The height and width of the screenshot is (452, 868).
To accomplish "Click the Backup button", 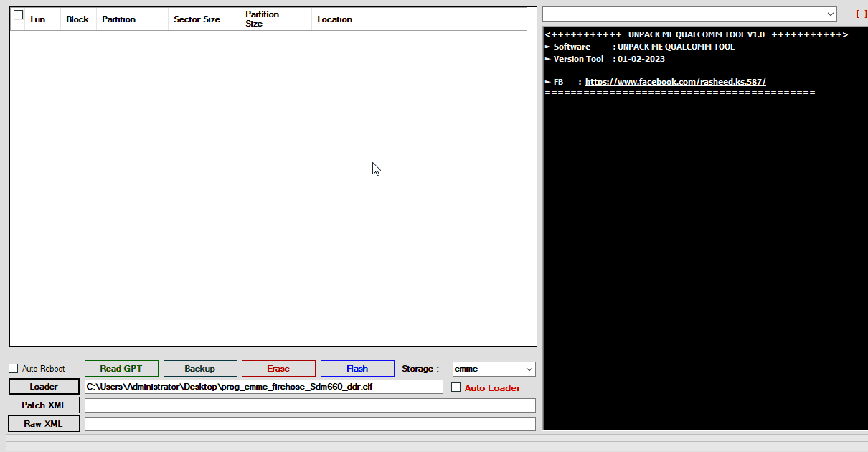I will coord(200,369).
